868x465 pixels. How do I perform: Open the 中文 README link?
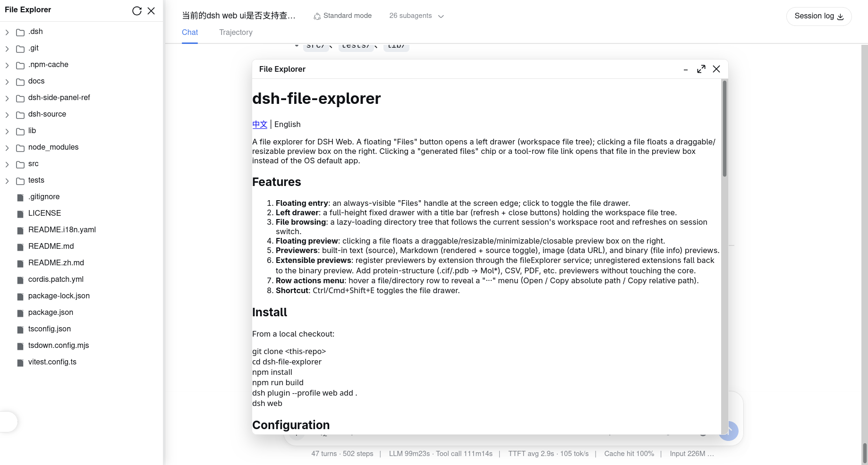click(x=260, y=124)
